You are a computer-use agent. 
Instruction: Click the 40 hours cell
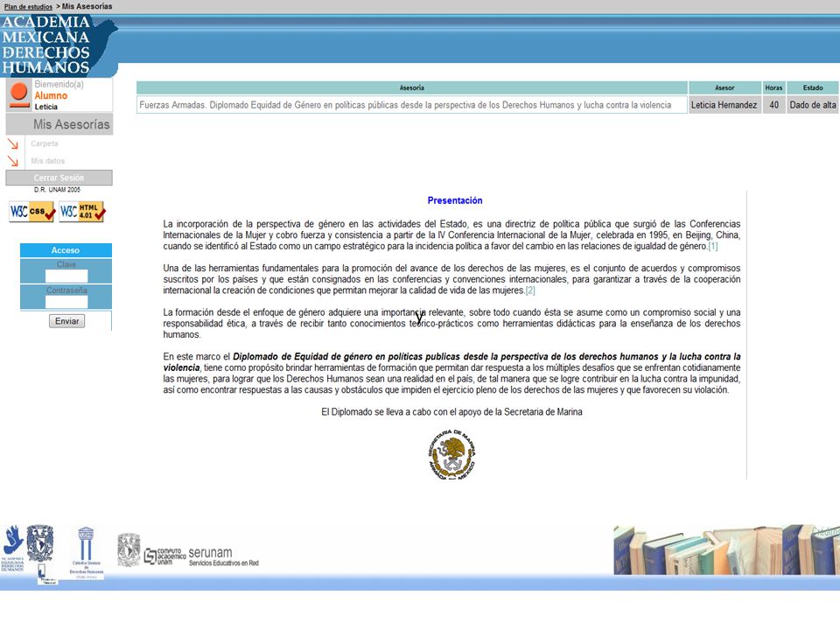(774, 105)
